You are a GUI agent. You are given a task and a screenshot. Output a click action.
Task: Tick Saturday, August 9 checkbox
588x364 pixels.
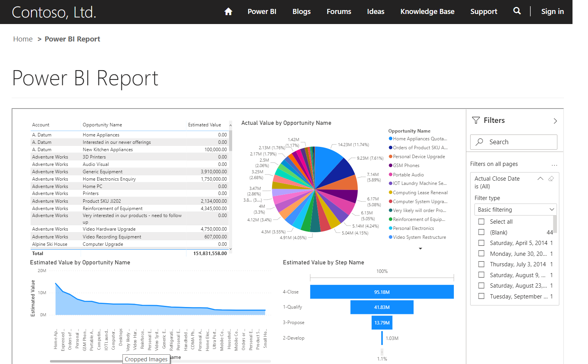[481, 275]
